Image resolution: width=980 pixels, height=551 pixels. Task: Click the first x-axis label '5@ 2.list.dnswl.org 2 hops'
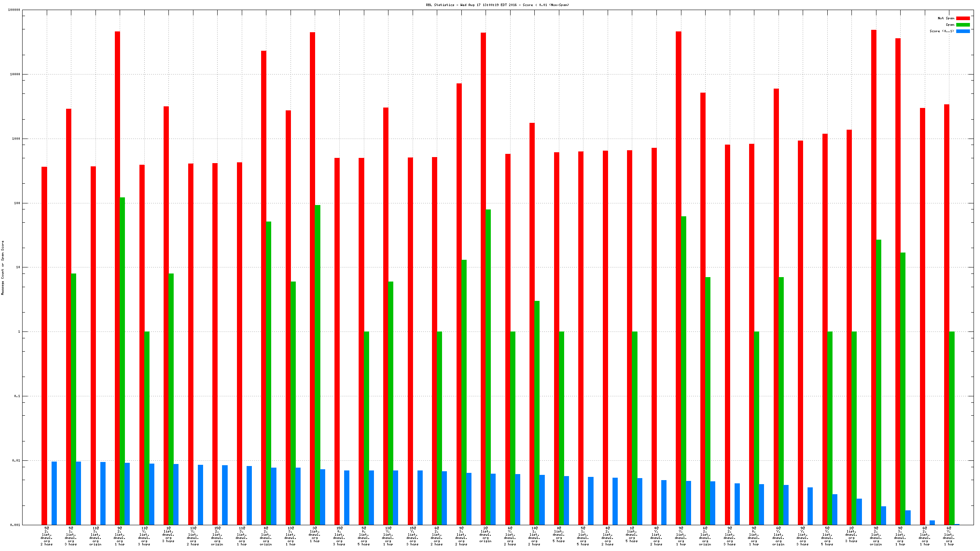(47, 536)
